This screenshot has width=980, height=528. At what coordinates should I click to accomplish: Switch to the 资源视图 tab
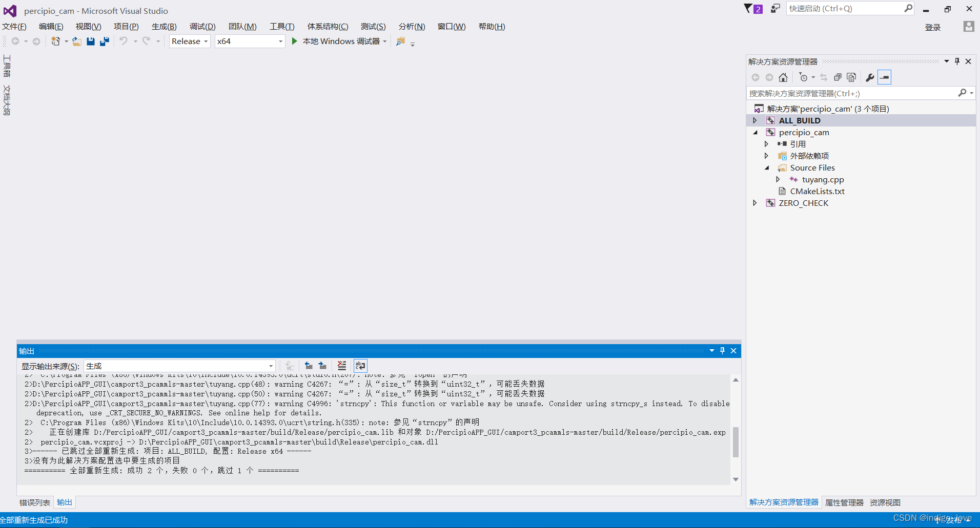point(885,502)
